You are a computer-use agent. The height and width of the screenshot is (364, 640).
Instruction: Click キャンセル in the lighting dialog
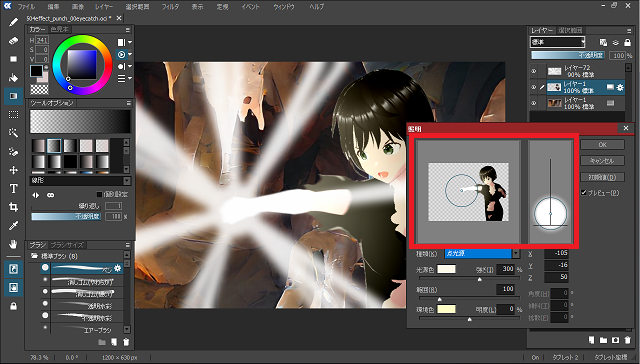[602, 161]
